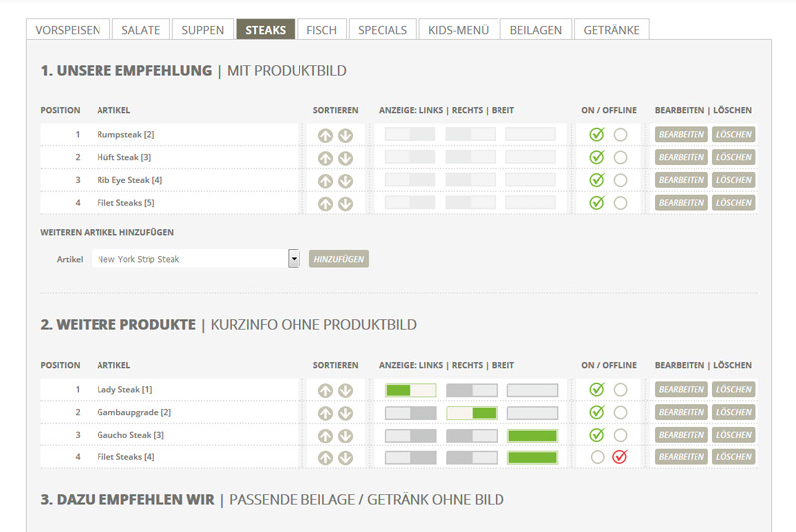
Task: Set Filet Steaks [4] display to Rechts
Action: coord(472,458)
